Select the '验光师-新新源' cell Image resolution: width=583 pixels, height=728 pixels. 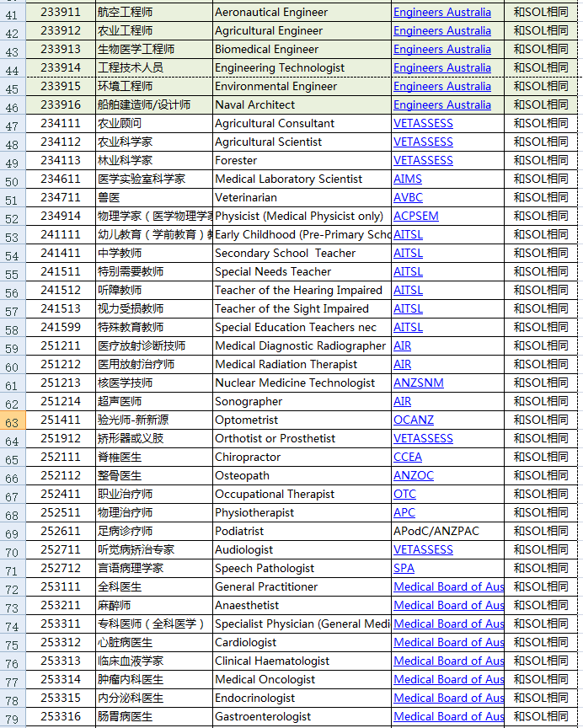tap(154, 420)
